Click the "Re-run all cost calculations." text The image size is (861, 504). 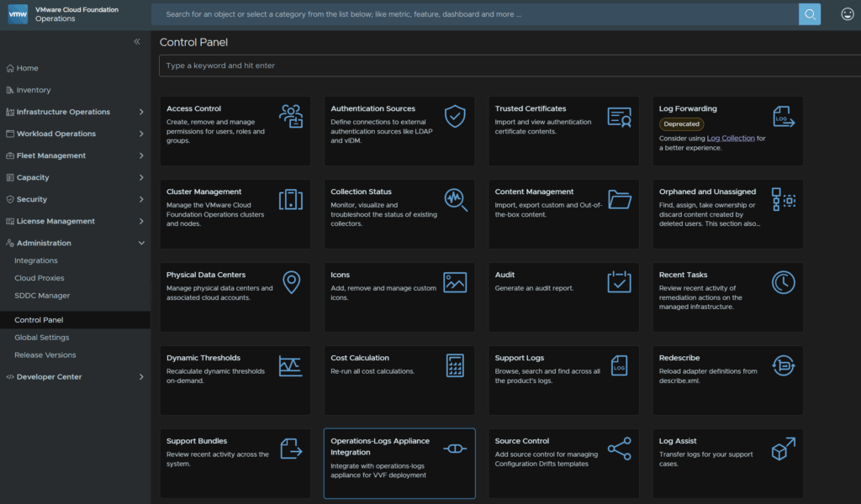(372, 371)
